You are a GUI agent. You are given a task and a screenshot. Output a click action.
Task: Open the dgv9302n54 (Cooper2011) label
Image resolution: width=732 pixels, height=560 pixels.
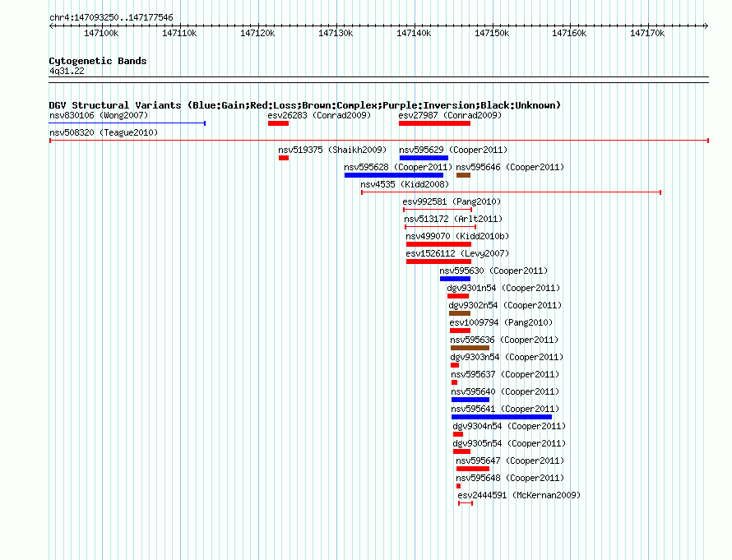(505, 305)
